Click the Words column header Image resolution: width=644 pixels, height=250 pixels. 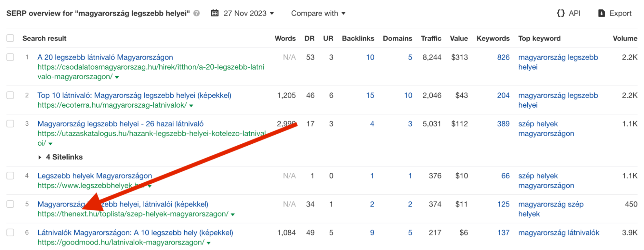tap(285, 38)
